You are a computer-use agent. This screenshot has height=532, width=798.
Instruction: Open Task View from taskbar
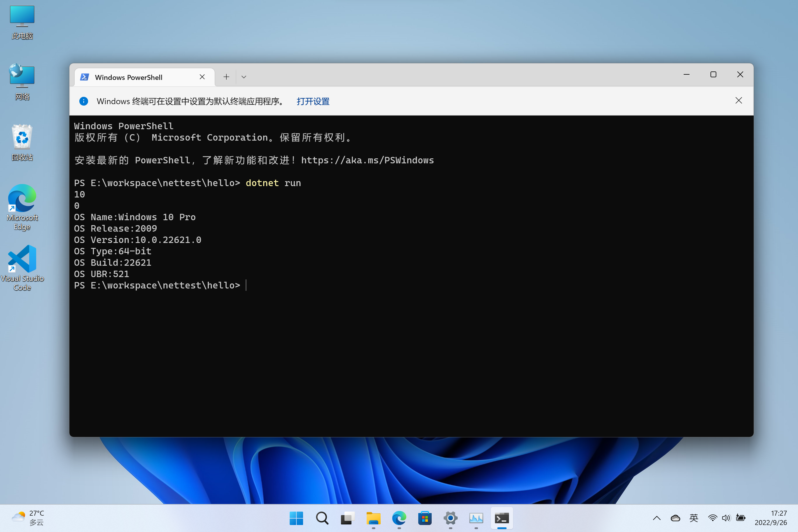coord(347,518)
